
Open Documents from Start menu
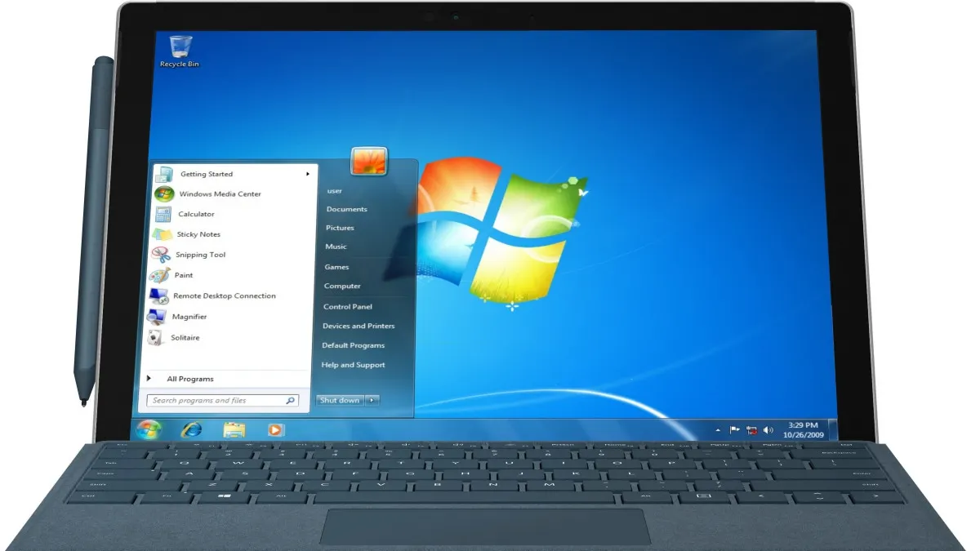(x=346, y=209)
